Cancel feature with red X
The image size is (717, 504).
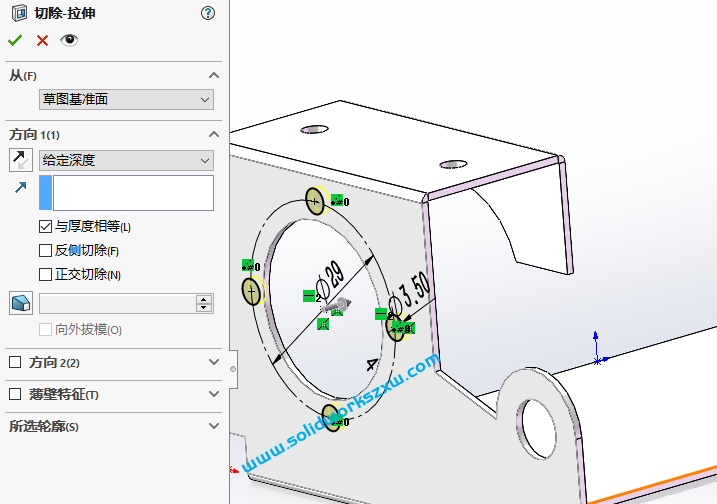pyautogui.click(x=42, y=41)
